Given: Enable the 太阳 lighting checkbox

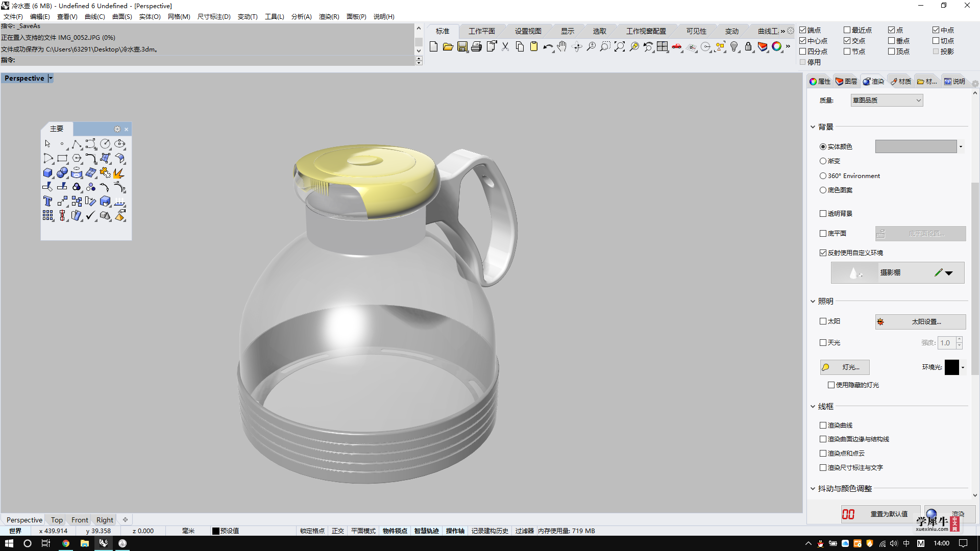Looking at the screenshot, I should coord(823,321).
